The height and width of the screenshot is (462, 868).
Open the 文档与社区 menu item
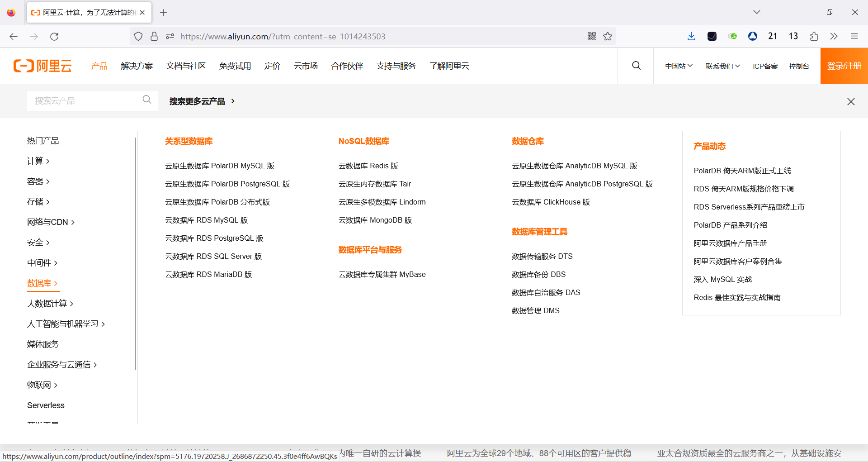coord(186,66)
